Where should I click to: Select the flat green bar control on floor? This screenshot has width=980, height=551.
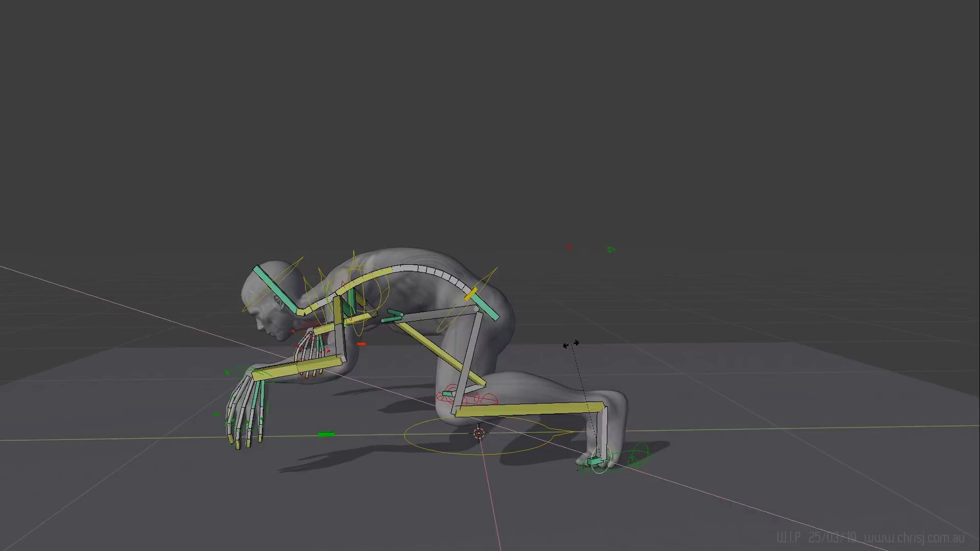326,434
